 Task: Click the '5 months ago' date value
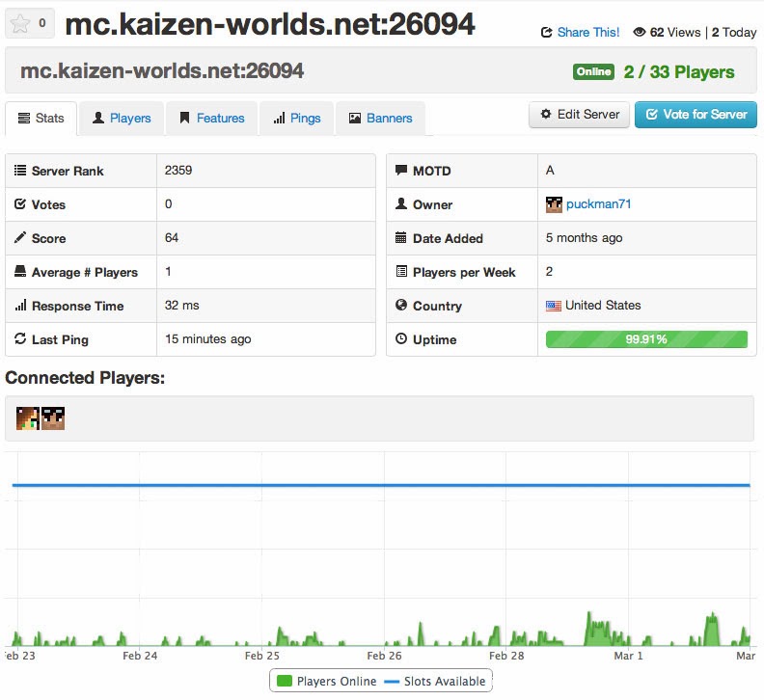[x=585, y=238]
